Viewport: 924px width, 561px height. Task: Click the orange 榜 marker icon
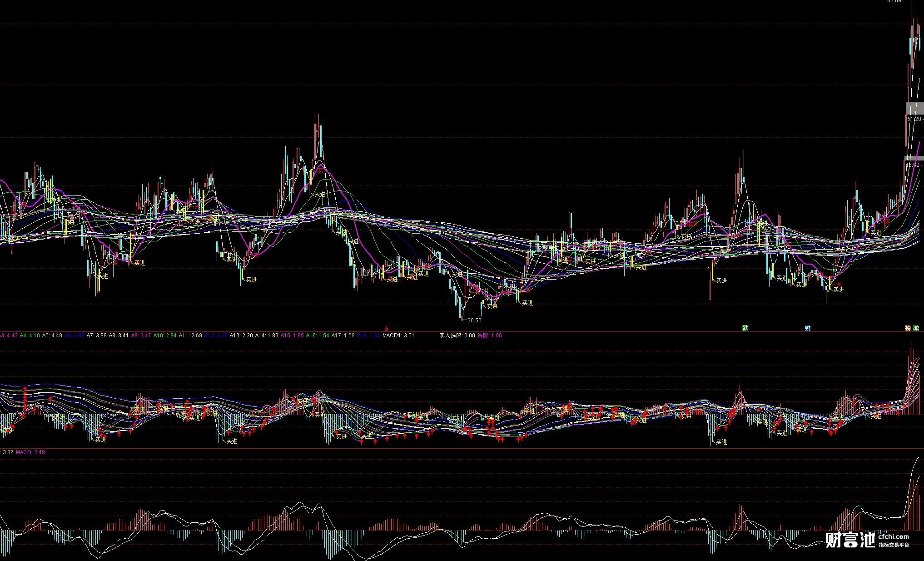point(908,328)
